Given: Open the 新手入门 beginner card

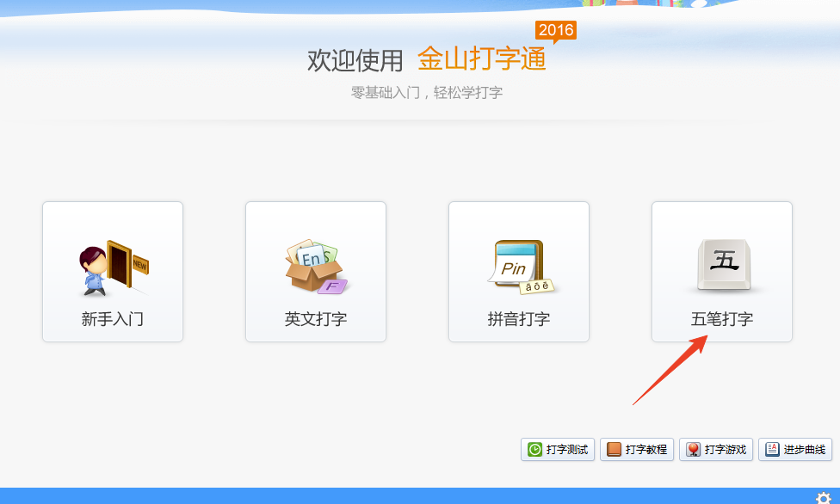Looking at the screenshot, I should click(113, 272).
